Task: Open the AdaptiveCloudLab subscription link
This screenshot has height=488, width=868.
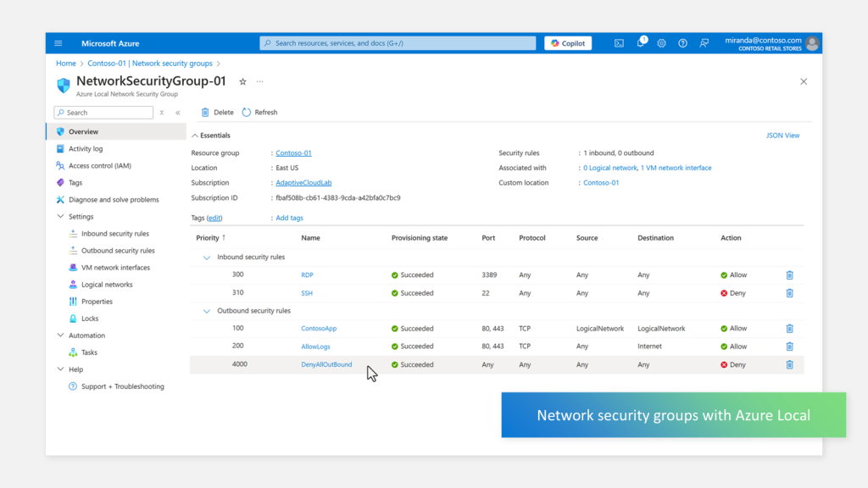Action: coord(303,183)
